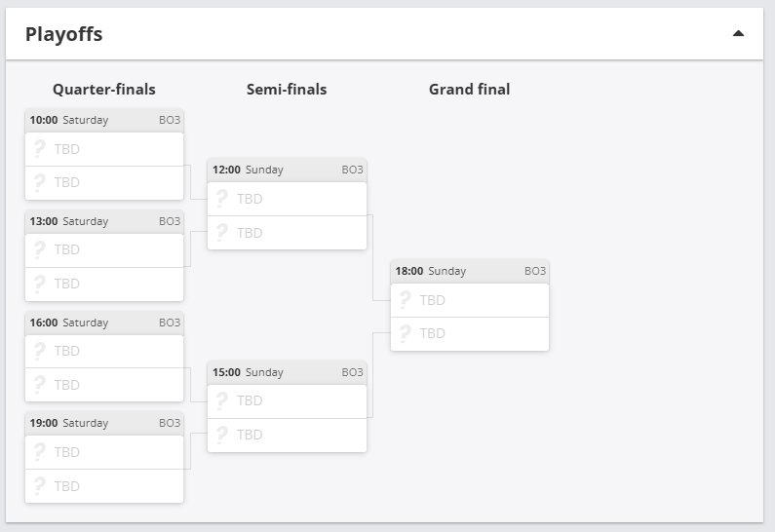The width and height of the screenshot is (775, 532).
Task: Click top team question-mark icon in 12:00 Sunday semi-final
Action: click(222, 199)
